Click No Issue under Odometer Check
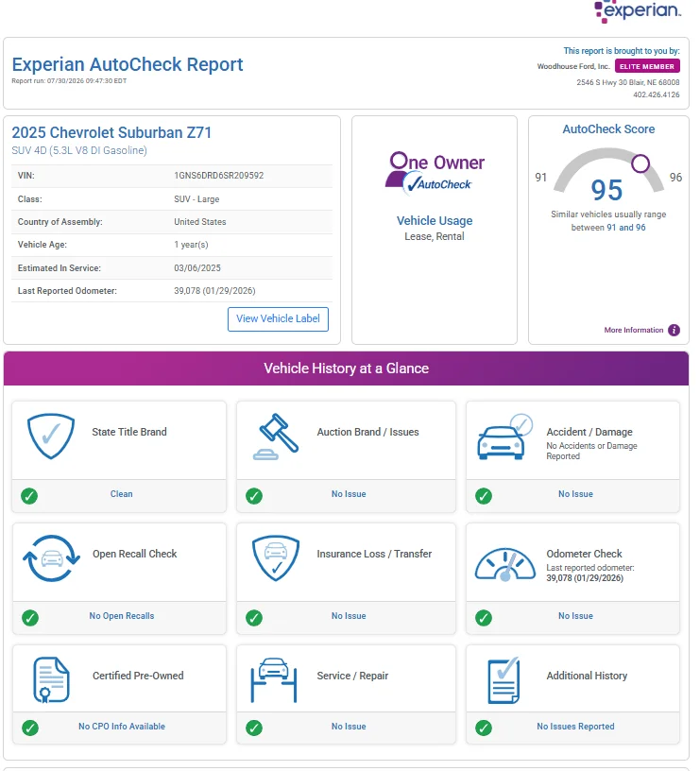Viewport: 700px width, 771px height. 575,616
